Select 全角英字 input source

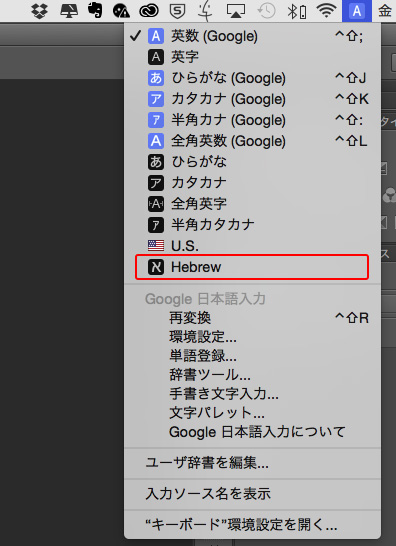[252, 204]
